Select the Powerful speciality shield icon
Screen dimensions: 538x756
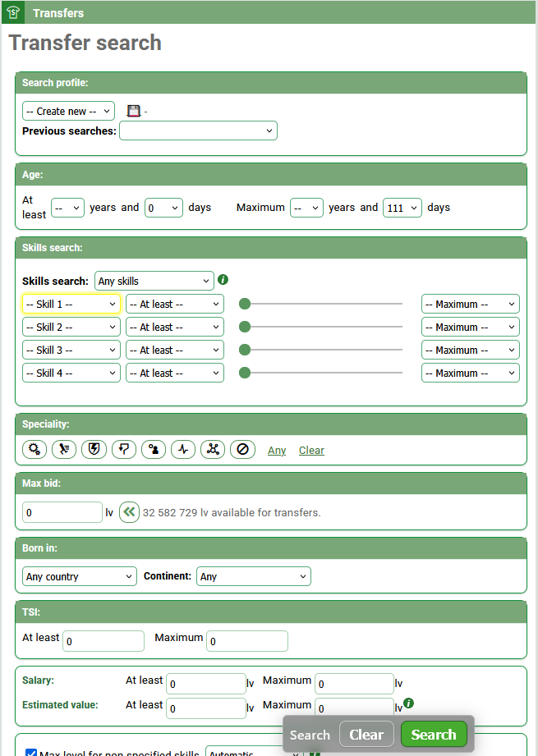tap(94, 449)
